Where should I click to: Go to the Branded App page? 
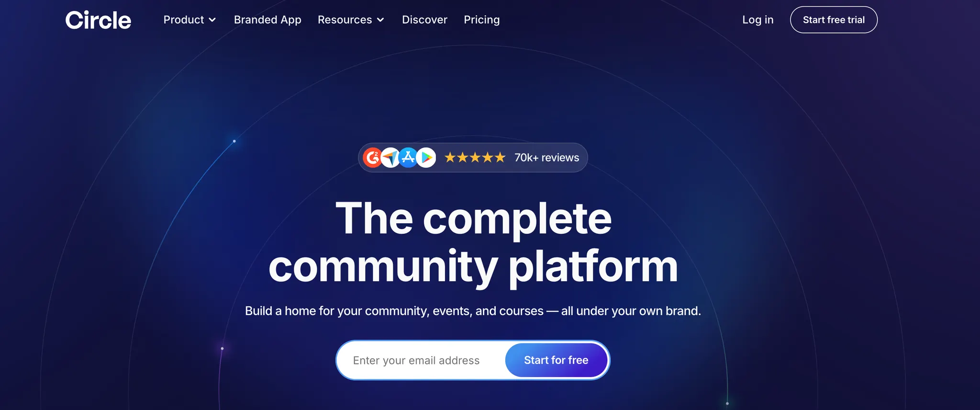(x=267, y=20)
